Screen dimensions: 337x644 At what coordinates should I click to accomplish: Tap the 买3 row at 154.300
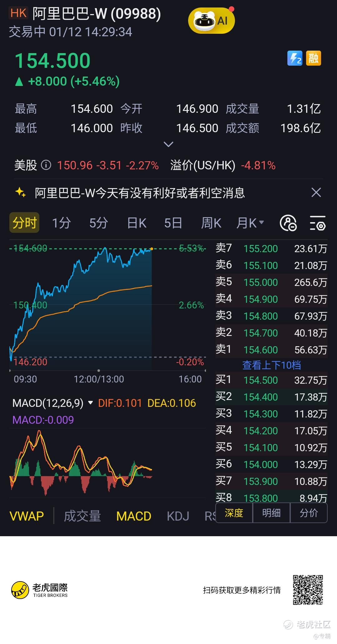coord(271,414)
